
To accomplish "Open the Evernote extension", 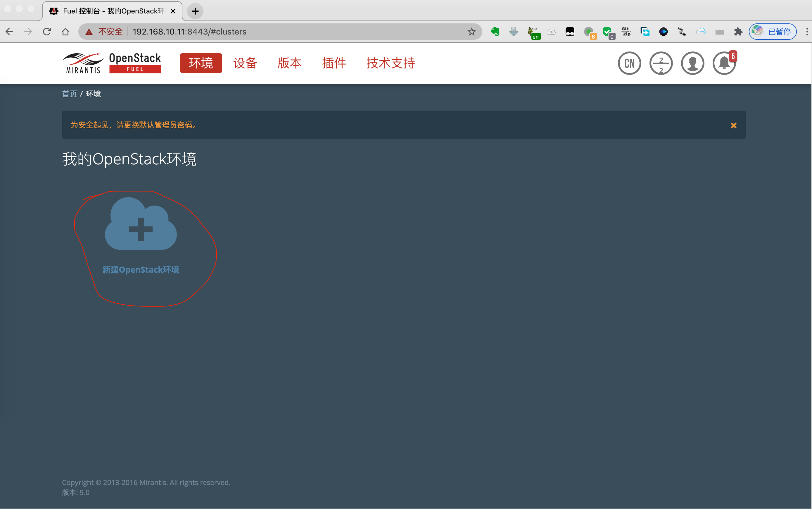I will (x=495, y=32).
